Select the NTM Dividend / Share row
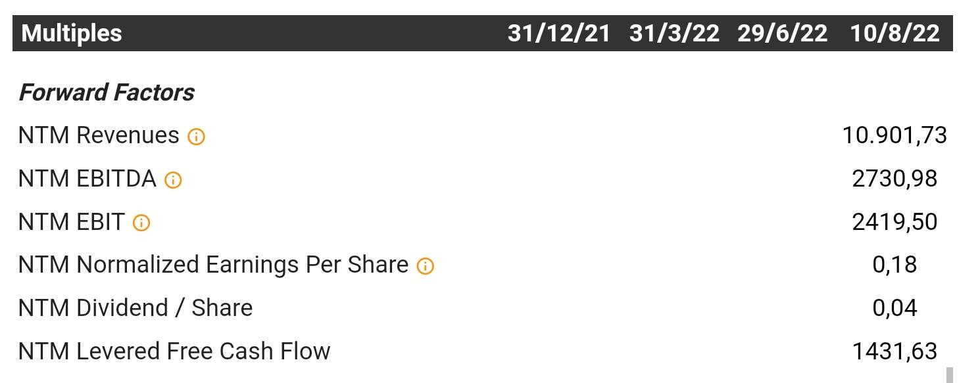 (483, 307)
